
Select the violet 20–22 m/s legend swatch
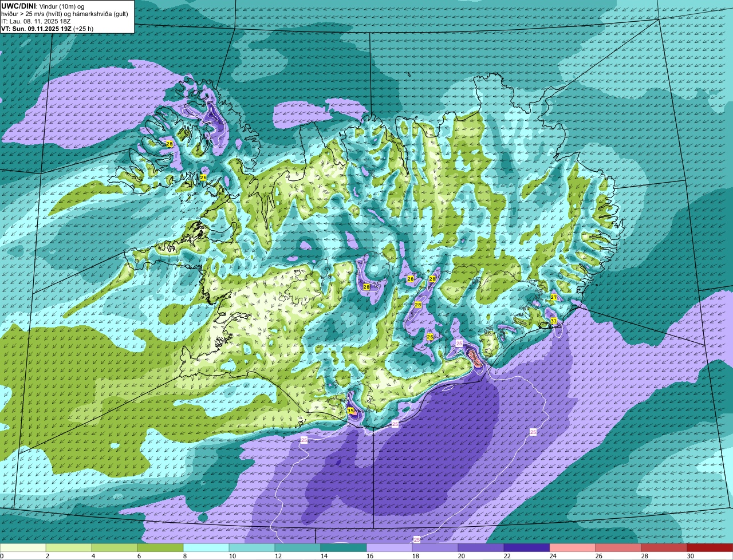[481, 547]
